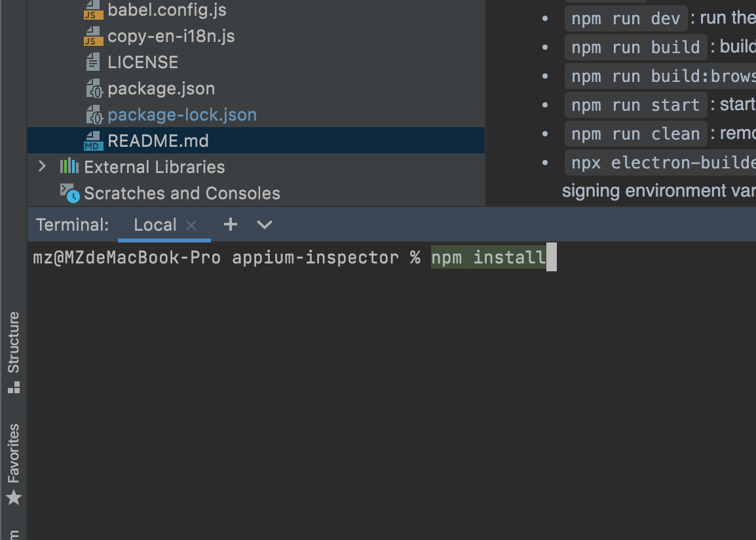Click the copy-en-i18n.js JS file icon
This screenshot has height=540, width=756.
pyautogui.click(x=93, y=36)
